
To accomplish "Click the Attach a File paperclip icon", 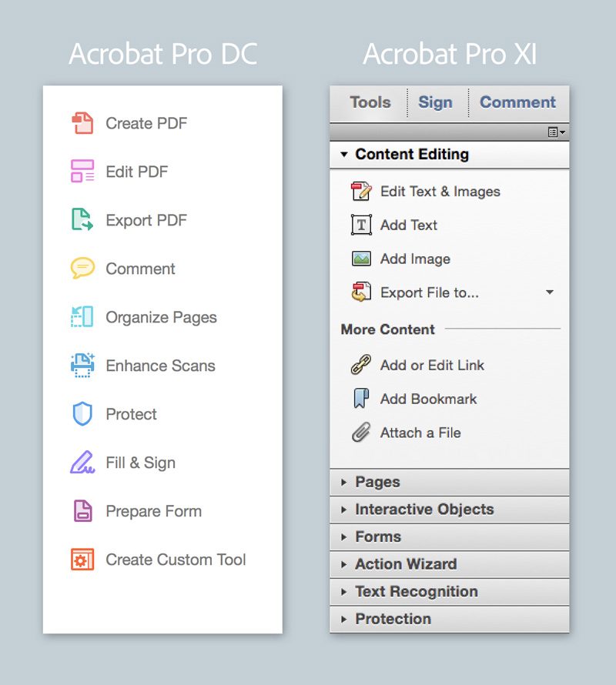I will coord(360,433).
